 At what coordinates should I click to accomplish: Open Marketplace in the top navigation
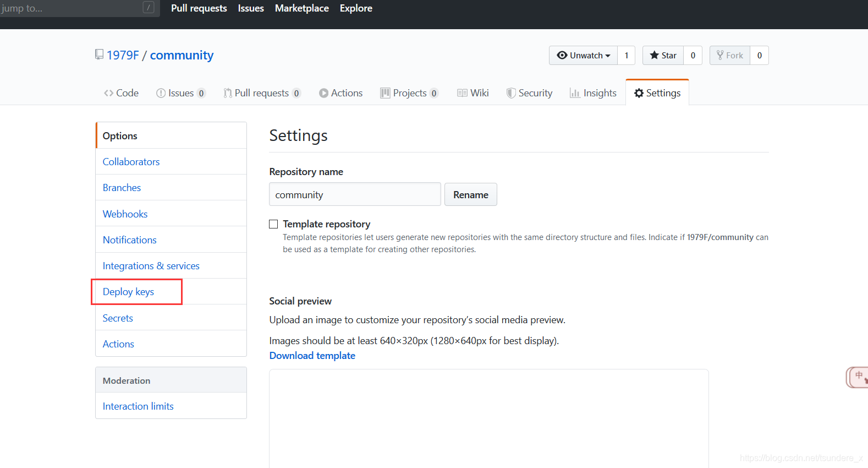tap(302, 8)
